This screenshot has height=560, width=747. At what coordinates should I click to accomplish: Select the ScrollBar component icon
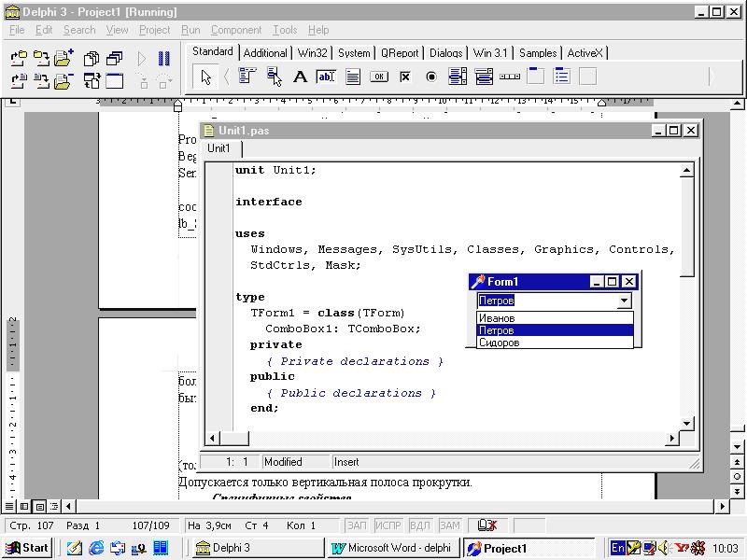[x=510, y=77]
